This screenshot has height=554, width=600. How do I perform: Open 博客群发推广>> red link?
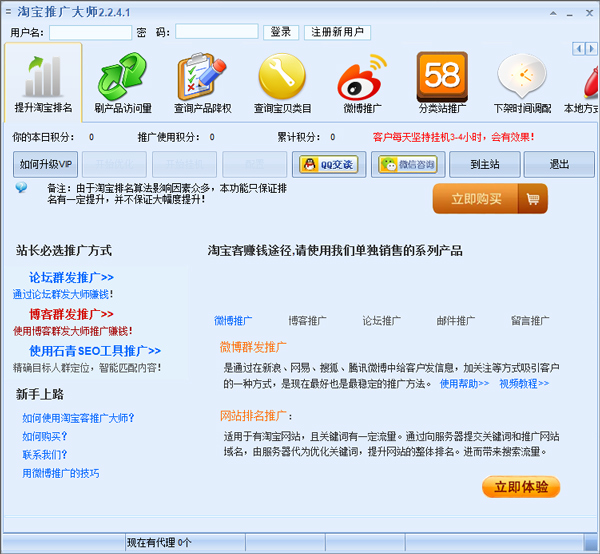point(71,314)
